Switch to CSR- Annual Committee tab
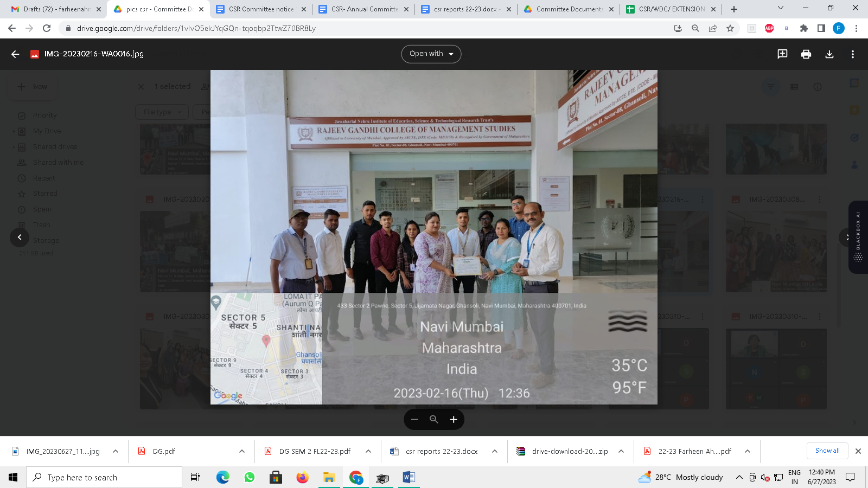The height and width of the screenshot is (488, 868). tap(364, 9)
